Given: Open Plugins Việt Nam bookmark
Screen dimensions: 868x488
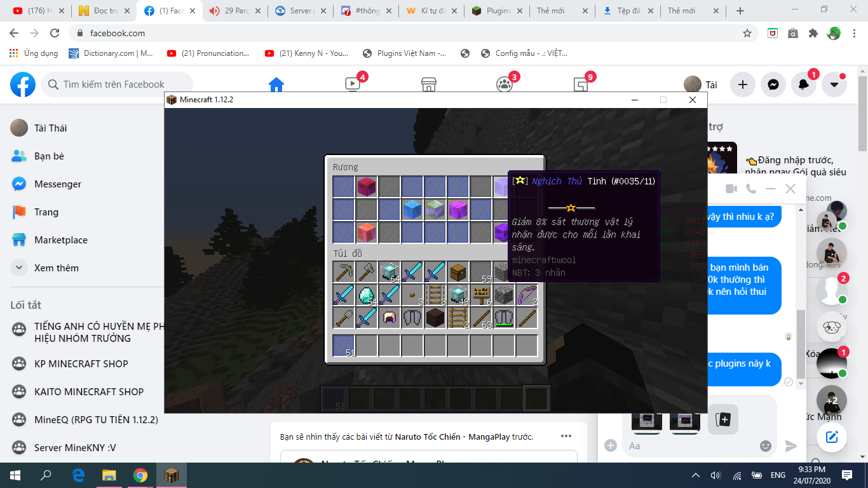Looking at the screenshot, I should click(x=404, y=53).
